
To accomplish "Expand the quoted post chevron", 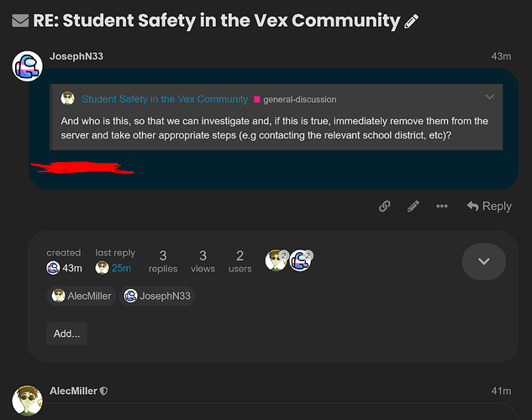I will (490, 97).
